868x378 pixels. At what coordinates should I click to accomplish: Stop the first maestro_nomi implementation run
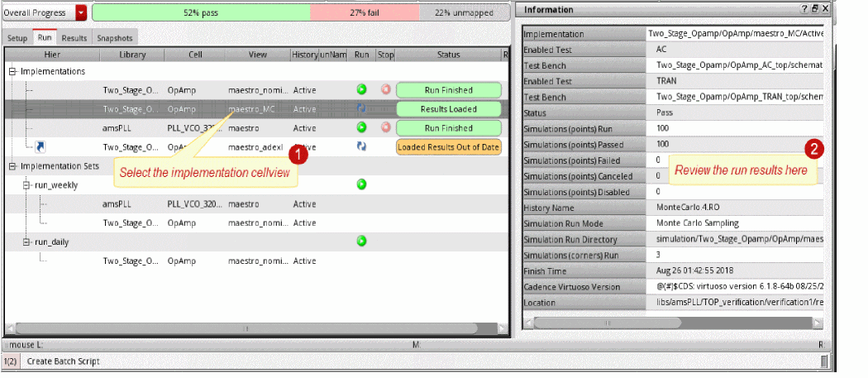(386, 90)
